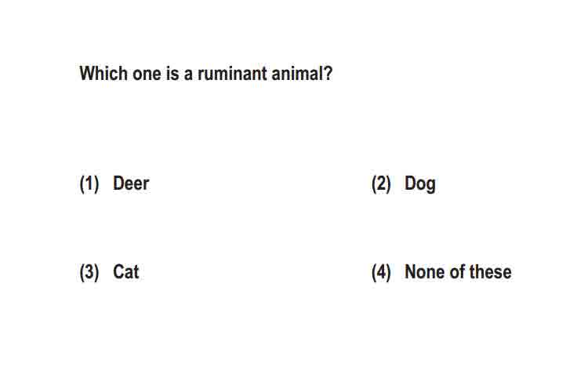Click the word is in the question
This screenshot has width=588, height=392.
[x=172, y=74]
